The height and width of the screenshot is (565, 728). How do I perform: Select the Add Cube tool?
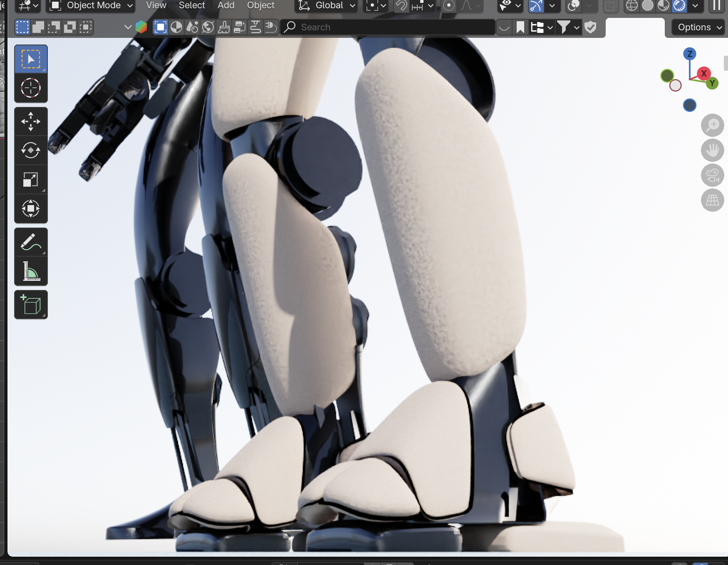(31, 305)
